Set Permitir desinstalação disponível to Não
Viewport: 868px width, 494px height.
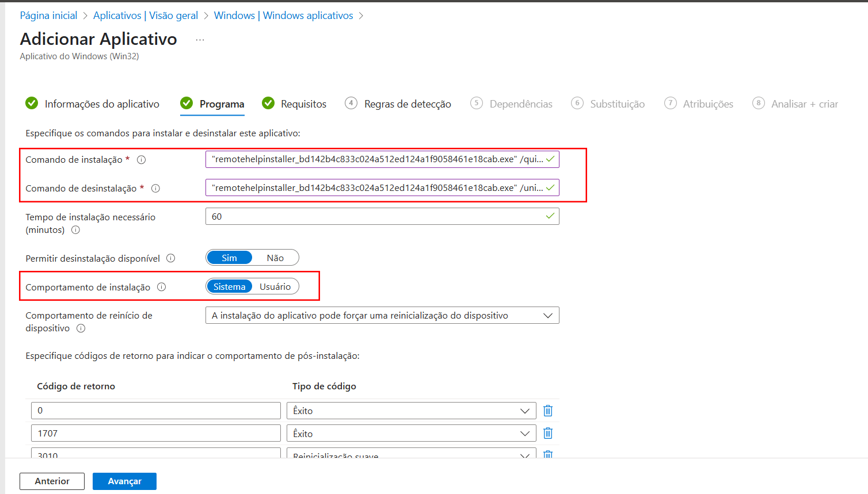point(275,258)
